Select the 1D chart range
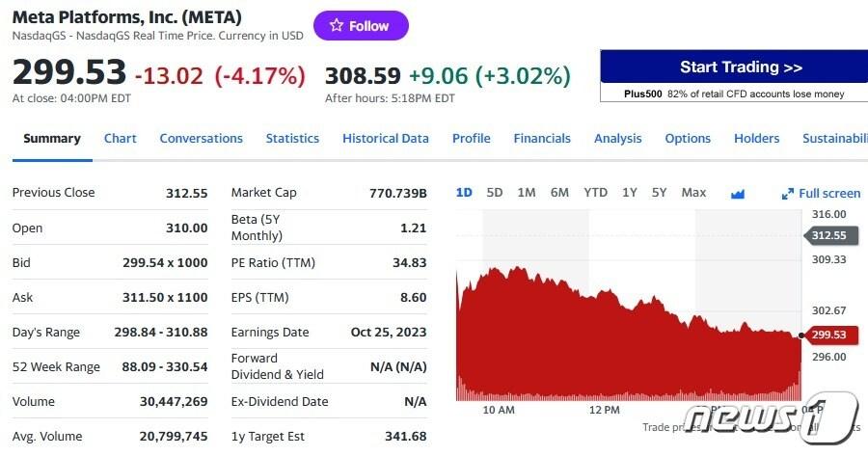 (464, 192)
